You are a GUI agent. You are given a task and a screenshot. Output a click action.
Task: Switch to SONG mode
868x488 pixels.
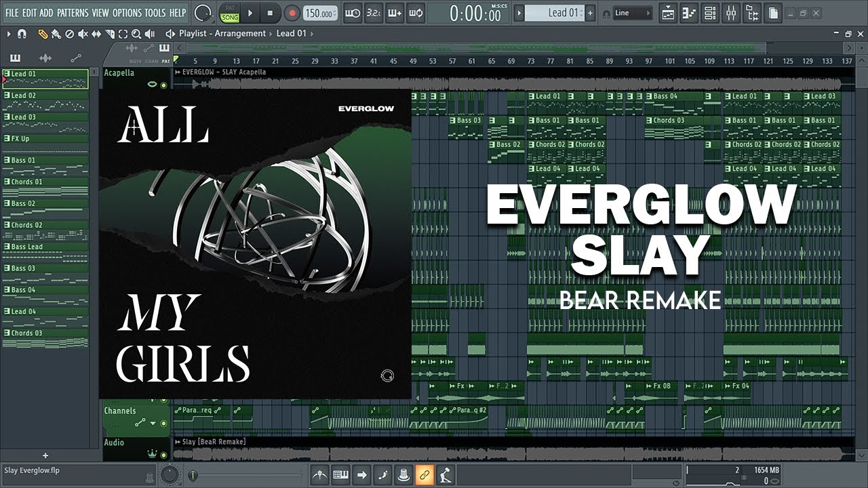(x=230, y=18)
